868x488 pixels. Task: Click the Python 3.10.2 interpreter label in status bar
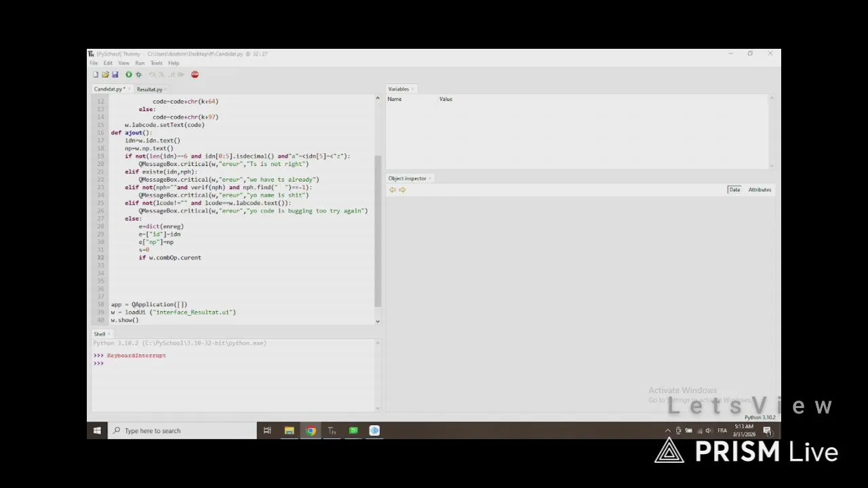[759, 418]
